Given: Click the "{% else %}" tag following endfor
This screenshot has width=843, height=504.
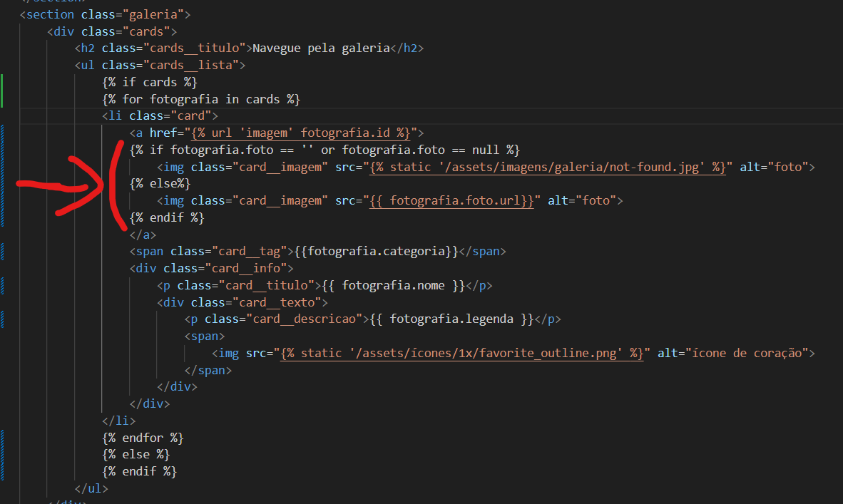Looking at the screenshot, I should click(136, 455).
